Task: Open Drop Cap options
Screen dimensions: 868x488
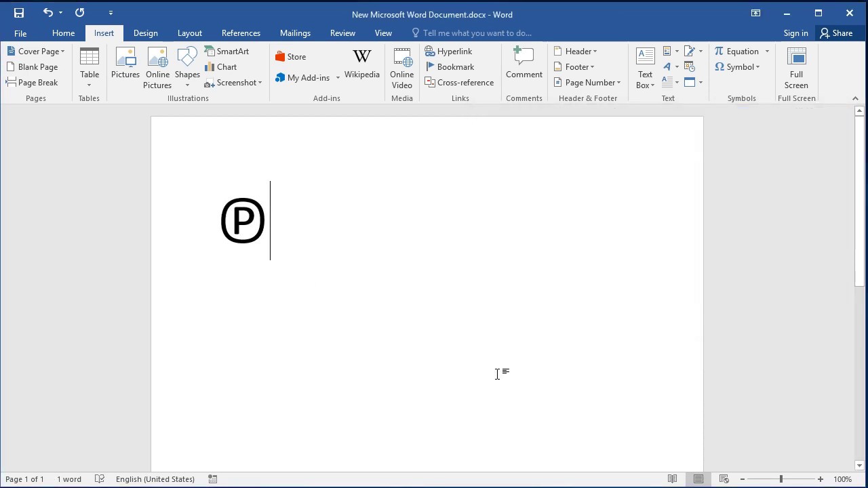Action: pos(671,83)
